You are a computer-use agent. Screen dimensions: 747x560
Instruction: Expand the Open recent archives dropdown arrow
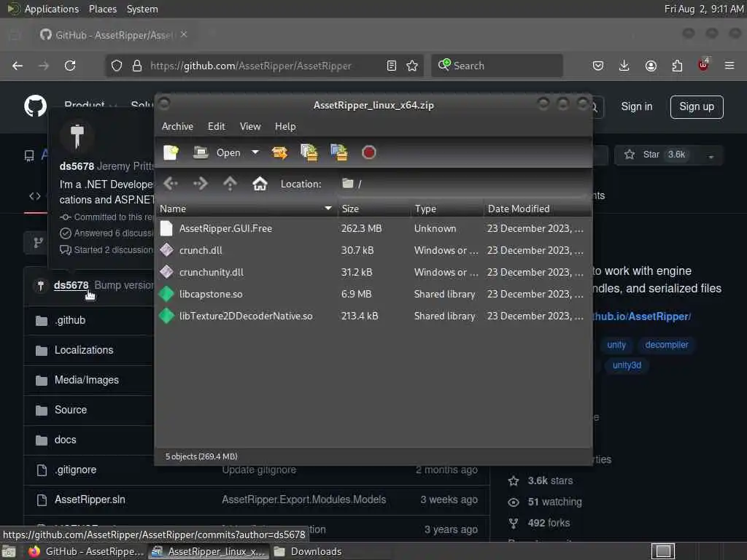click(x=255, y=152)
